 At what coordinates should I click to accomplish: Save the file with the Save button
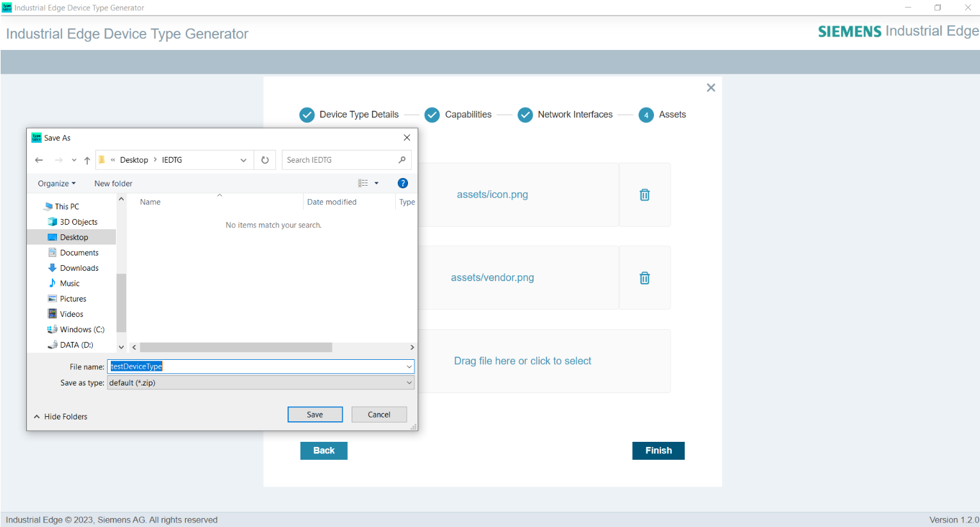coord(314,414)
